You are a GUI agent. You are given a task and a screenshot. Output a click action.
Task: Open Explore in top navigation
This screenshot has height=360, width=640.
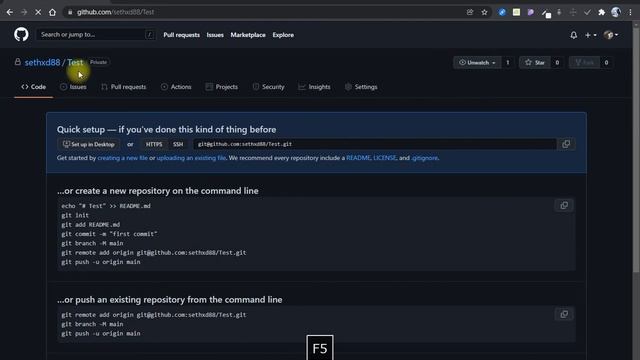coord(283,35)
